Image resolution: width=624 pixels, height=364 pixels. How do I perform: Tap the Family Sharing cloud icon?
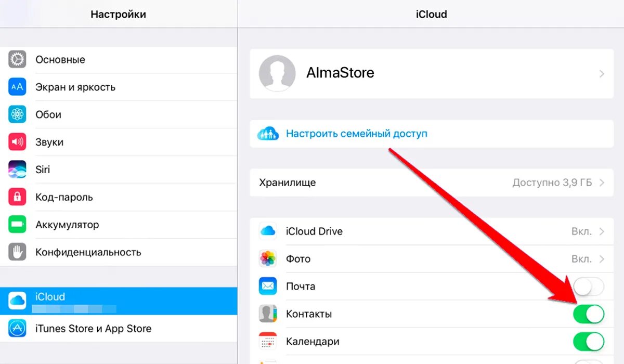coord(268,134)
